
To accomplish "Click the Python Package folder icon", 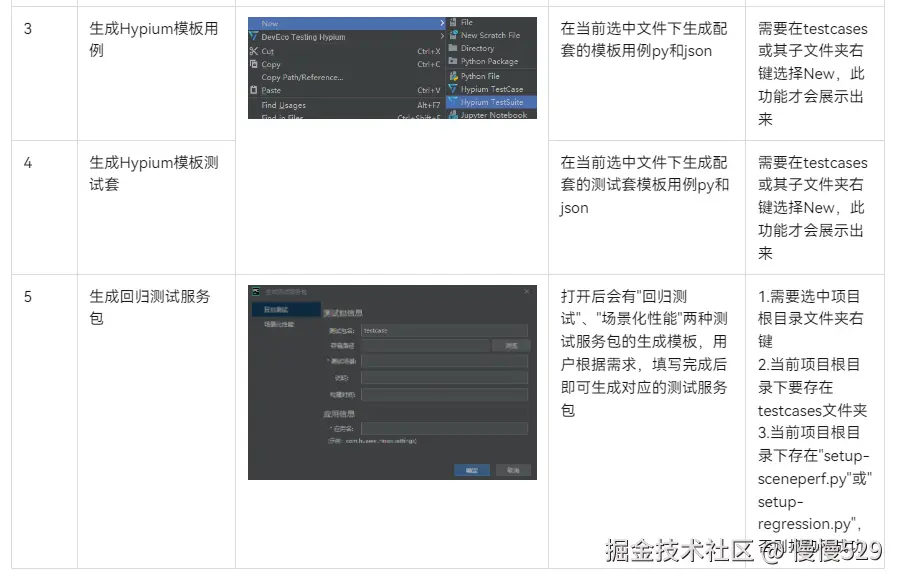I will (x=453, y=61).
